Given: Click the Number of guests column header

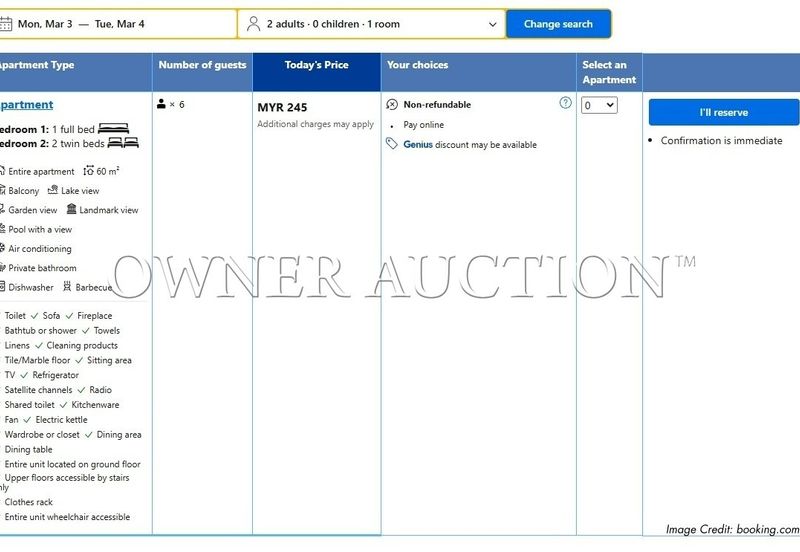Looking at the screenshot, I should [x=202, y=65].
